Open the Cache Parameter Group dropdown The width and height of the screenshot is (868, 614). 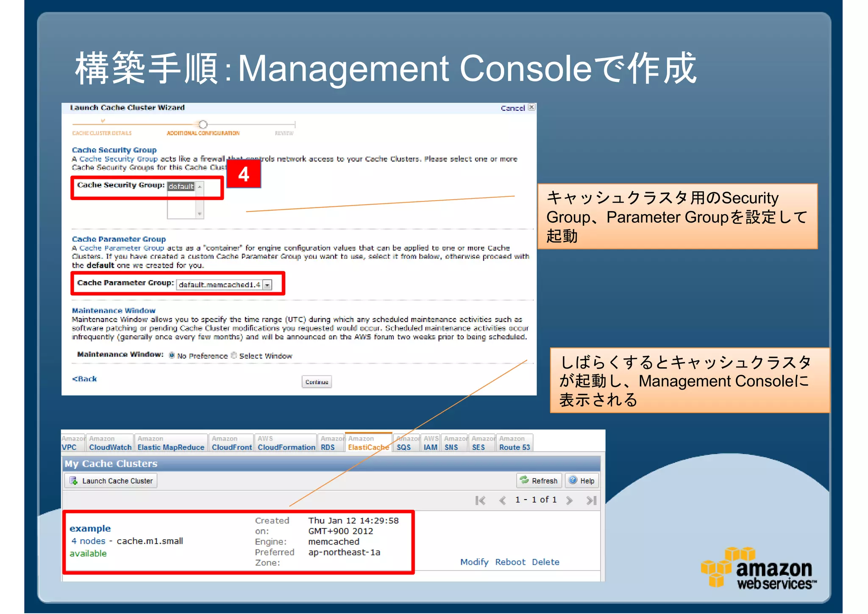tap(267, 285)
